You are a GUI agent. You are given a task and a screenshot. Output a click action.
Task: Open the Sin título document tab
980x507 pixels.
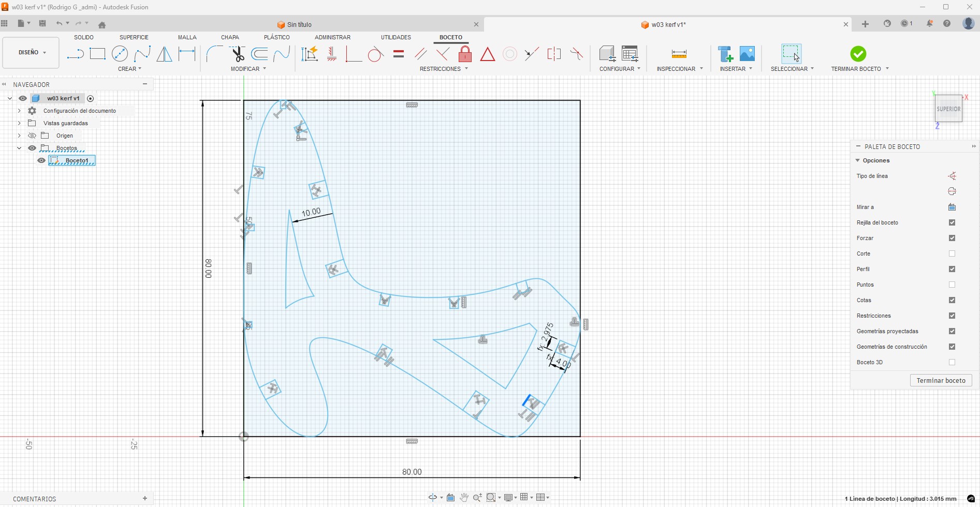coord(294,24)
